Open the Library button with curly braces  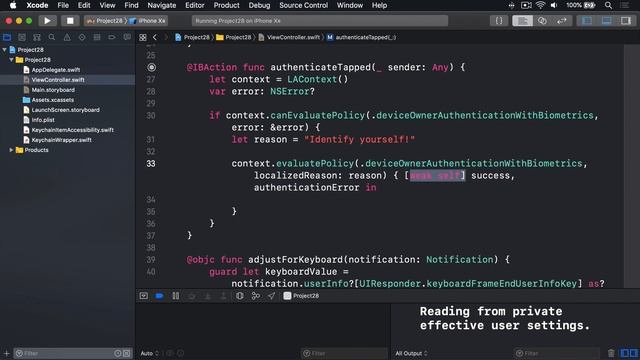[499, 20]
